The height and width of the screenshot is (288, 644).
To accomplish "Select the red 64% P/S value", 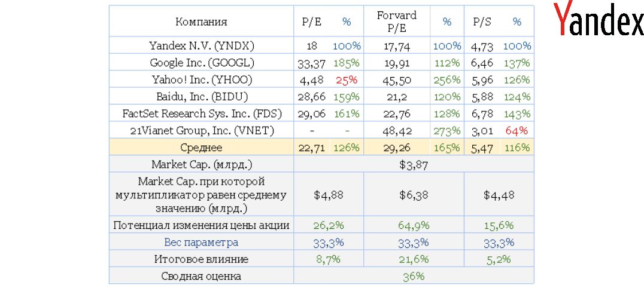I will tap(517, 130).
